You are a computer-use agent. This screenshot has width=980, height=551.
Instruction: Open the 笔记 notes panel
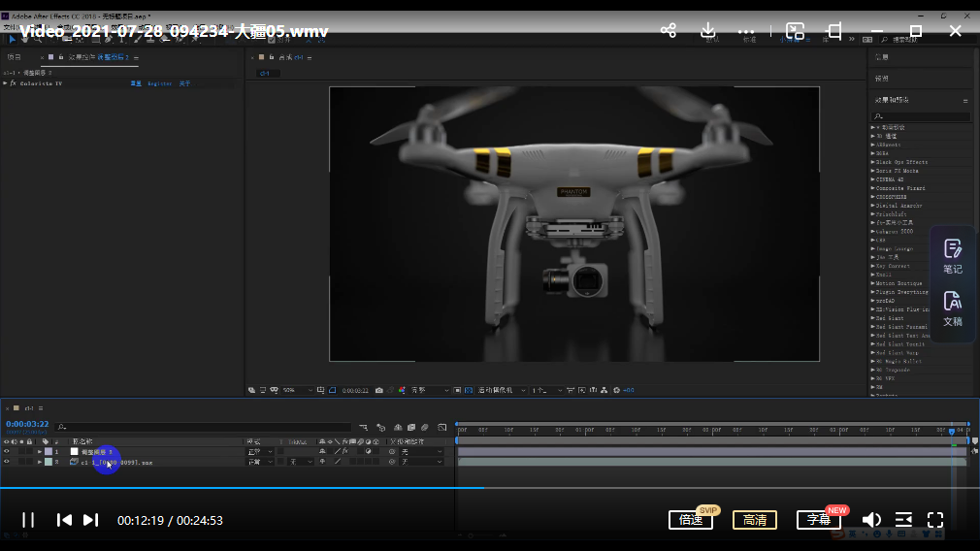pos(953,257)
